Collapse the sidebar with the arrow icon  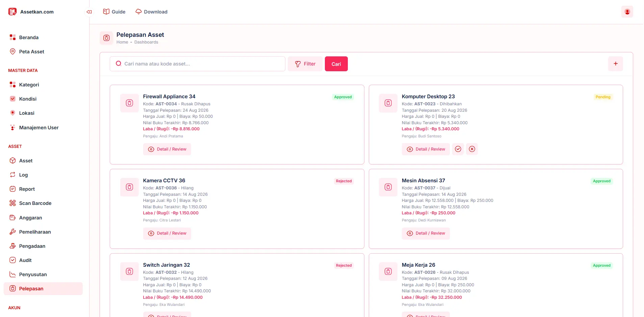coord(89,12)
